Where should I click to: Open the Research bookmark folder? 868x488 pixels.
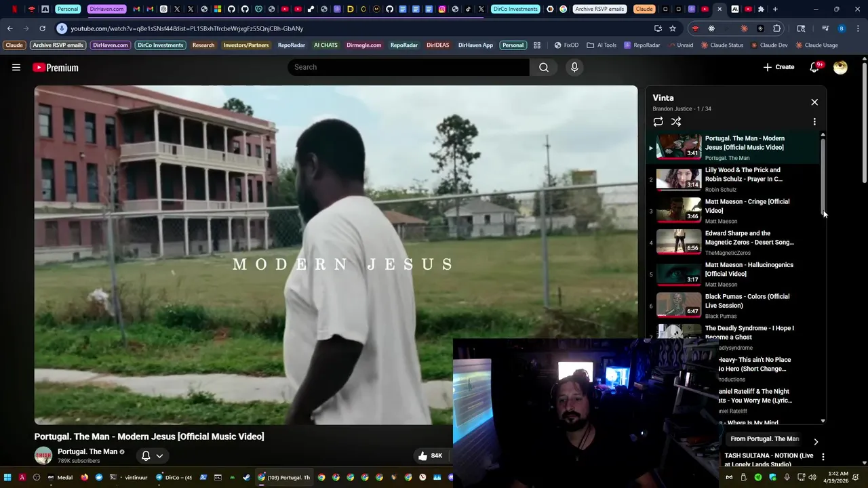coord(203,45)
